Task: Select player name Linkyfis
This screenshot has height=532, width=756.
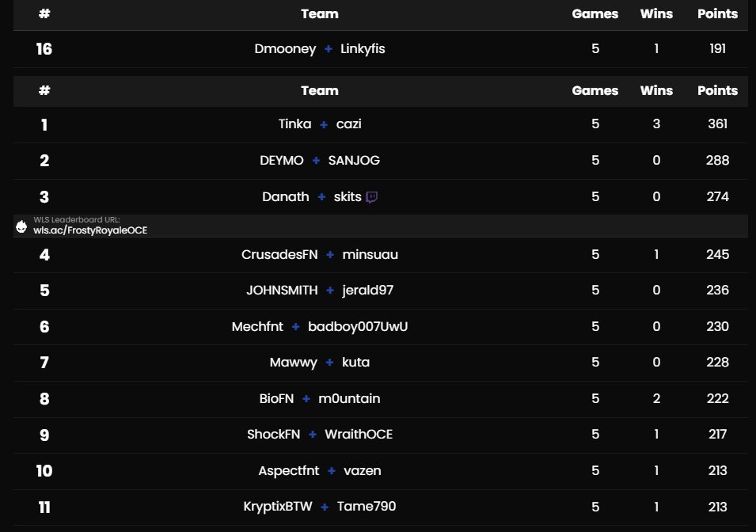Action: 363,49
